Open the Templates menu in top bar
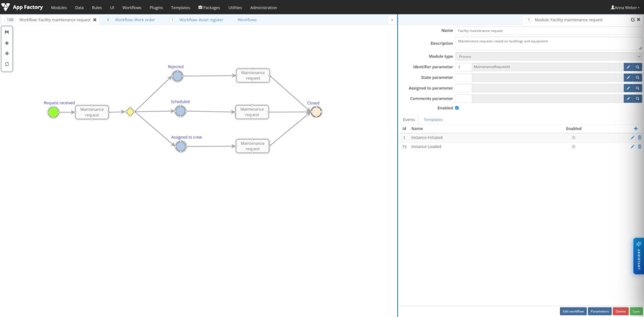This screenshot has width=644, height=317. click(x=180, y=8)
